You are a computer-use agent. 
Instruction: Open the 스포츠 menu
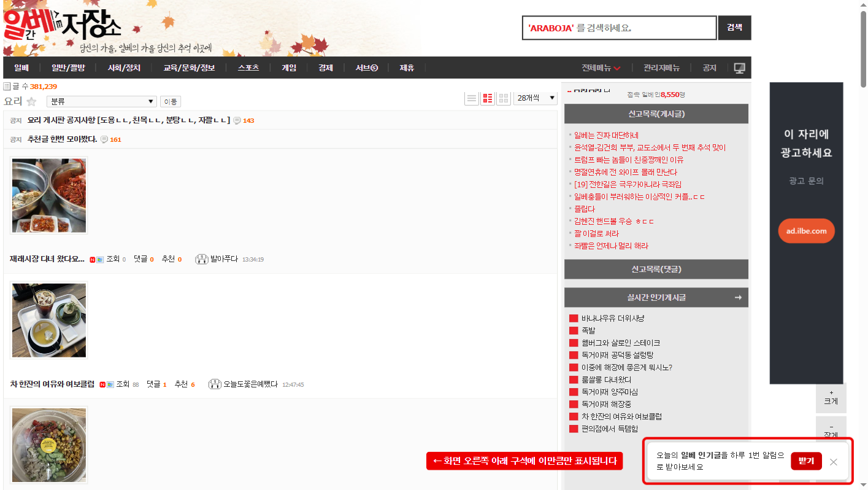(x=248, y=68)
